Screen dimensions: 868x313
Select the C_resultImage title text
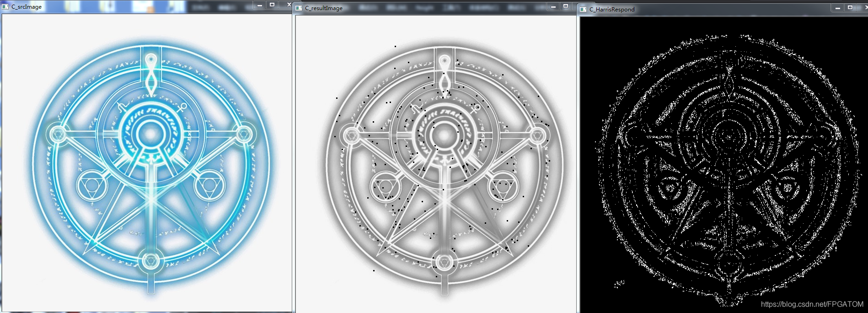tap(324, 8)
